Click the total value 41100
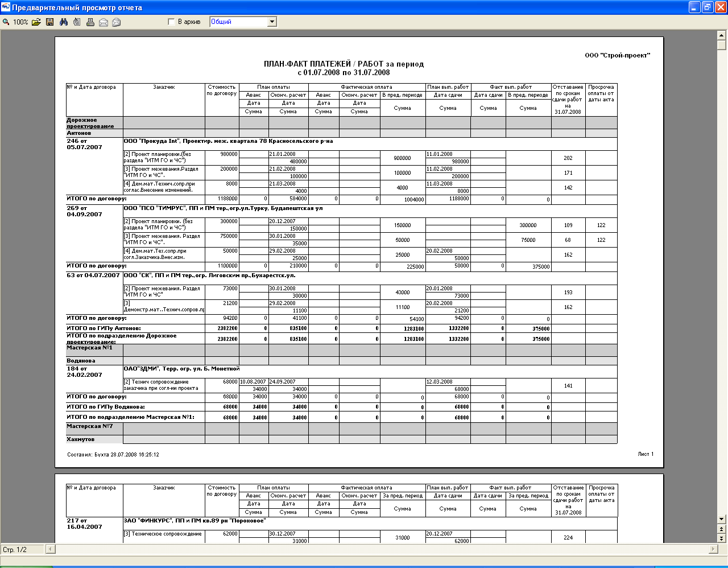This screenshot has height=568, width=728. (x=300, y=318)
